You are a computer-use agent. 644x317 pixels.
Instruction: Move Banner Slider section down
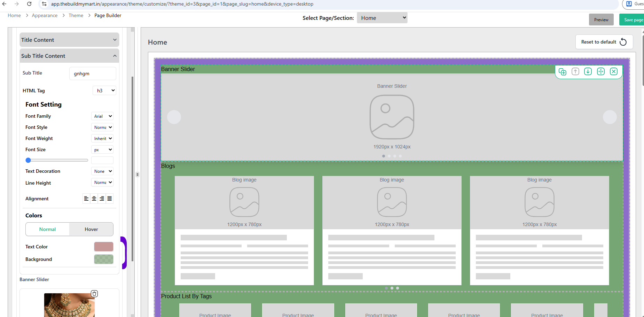click(588, 71)
